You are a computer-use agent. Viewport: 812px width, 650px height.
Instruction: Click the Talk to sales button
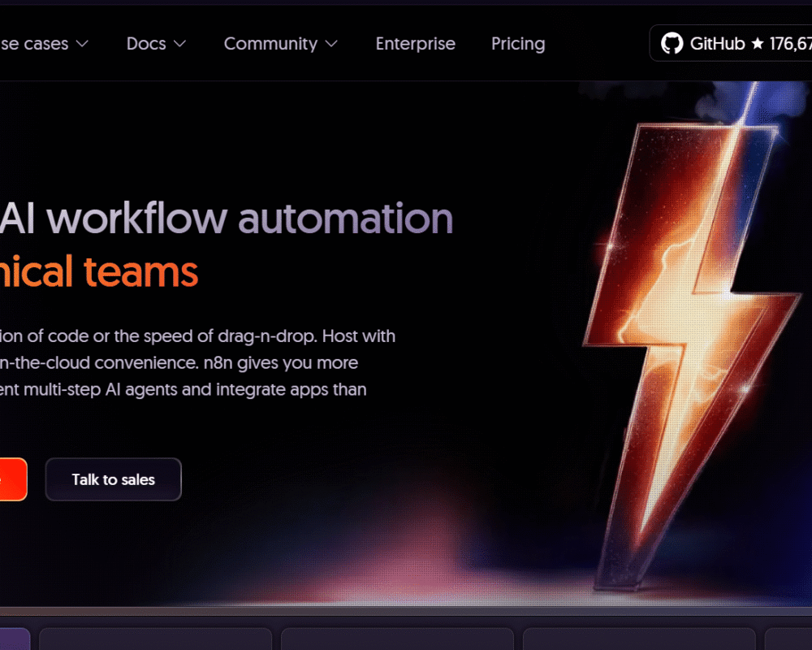(113, 479)
